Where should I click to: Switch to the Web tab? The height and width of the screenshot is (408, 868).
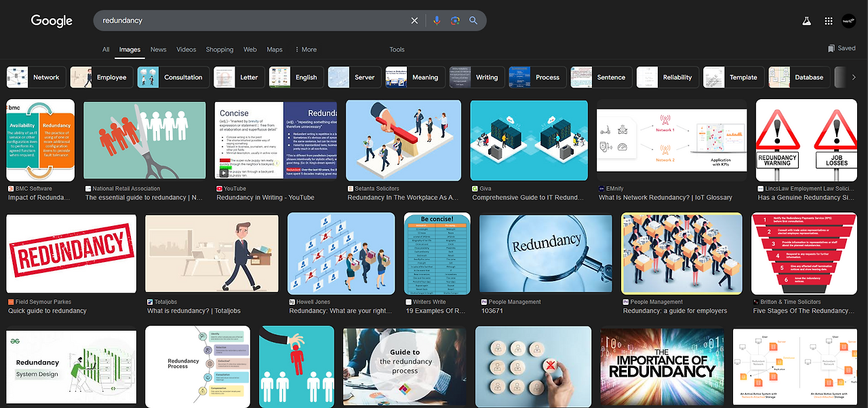pyautogui.click(x=250, y=50)
